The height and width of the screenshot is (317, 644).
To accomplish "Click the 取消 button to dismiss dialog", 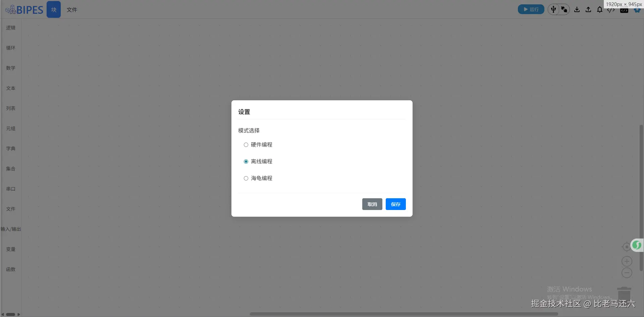I will click(x=372, y=204).
